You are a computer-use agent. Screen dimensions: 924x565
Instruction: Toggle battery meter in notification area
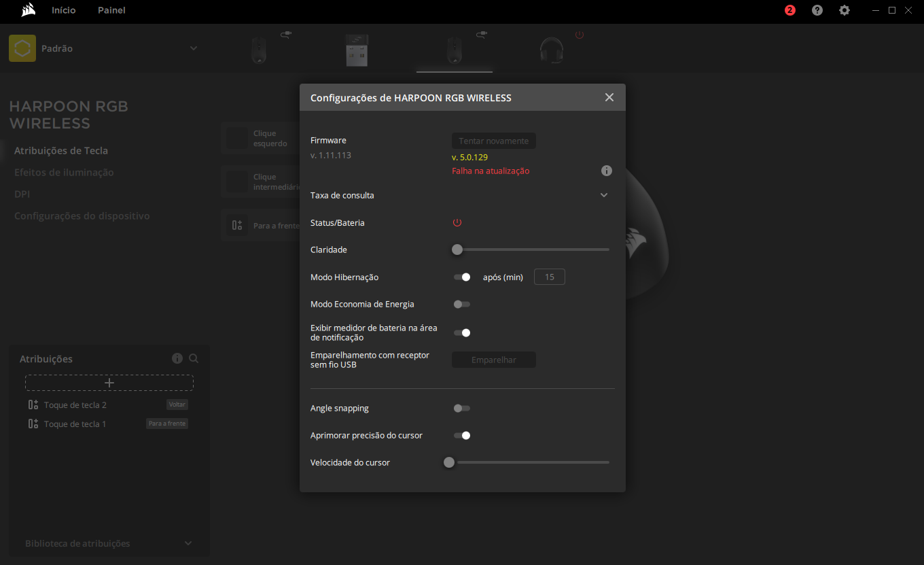(462, 332)
